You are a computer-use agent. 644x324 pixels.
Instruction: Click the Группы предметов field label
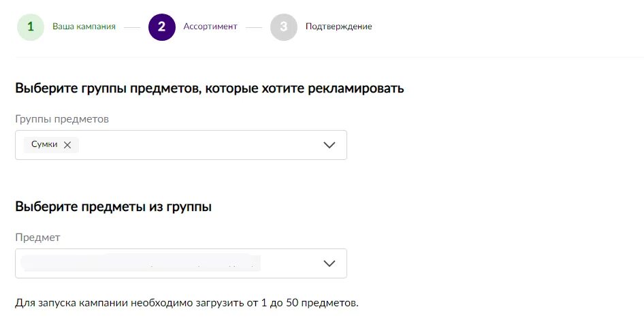tap(62, 119)
